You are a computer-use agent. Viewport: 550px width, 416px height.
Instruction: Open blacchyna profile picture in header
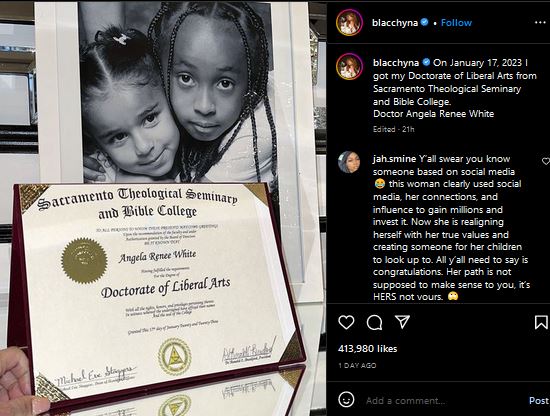point(349,22)
